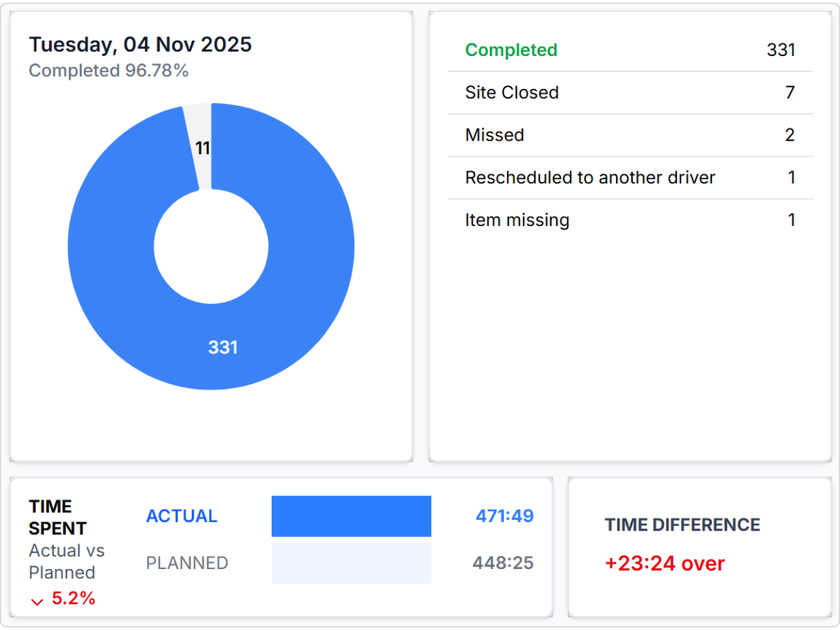This screenshot has width=840, height=630.
Task: Select the Site Closed row
Action: [x=630, y=92]
